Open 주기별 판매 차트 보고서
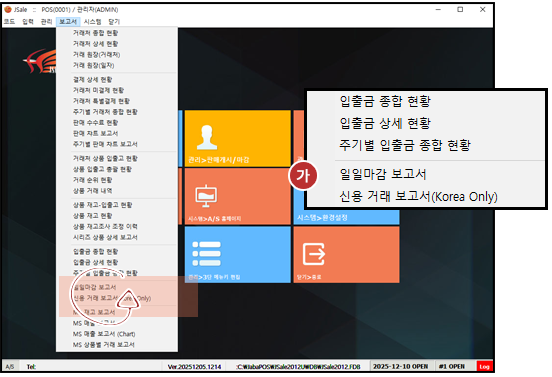 click(105, 144)
